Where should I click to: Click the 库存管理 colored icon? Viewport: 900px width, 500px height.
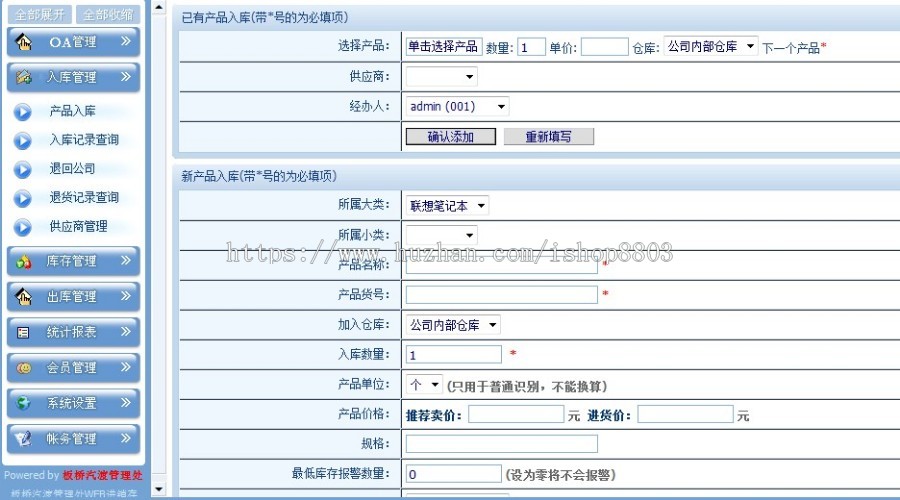tap(24, 262)
